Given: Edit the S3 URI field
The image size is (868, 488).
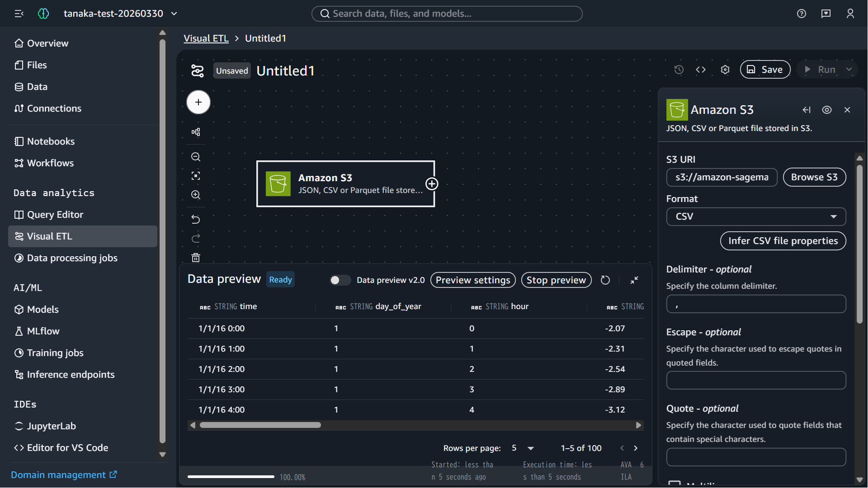Looking at the screenshot, I should pos(722,177).
